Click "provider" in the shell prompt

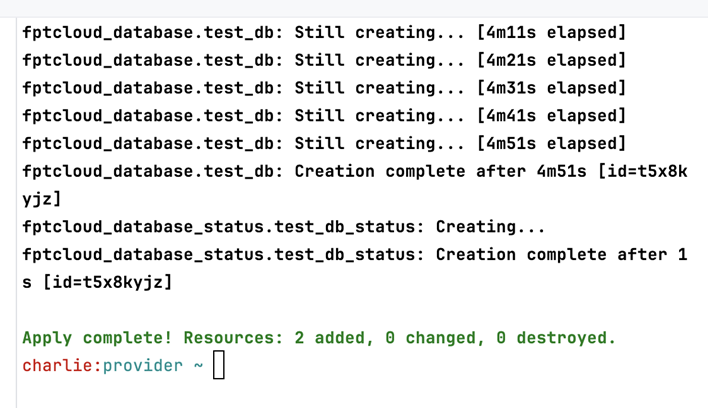(x=143, y=366)
